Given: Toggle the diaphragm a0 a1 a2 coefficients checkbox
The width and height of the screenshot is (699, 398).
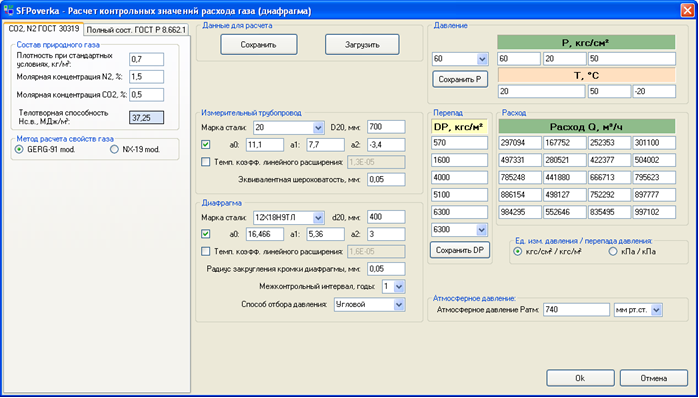Looking at the screenshot, I should [206, 234].
